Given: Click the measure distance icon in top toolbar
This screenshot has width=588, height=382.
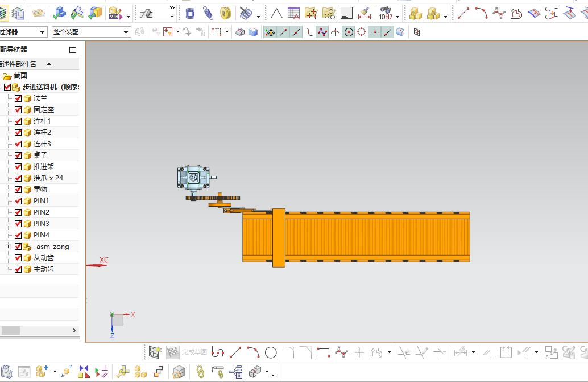Looking at the screenshot, I should coord(364,14).
